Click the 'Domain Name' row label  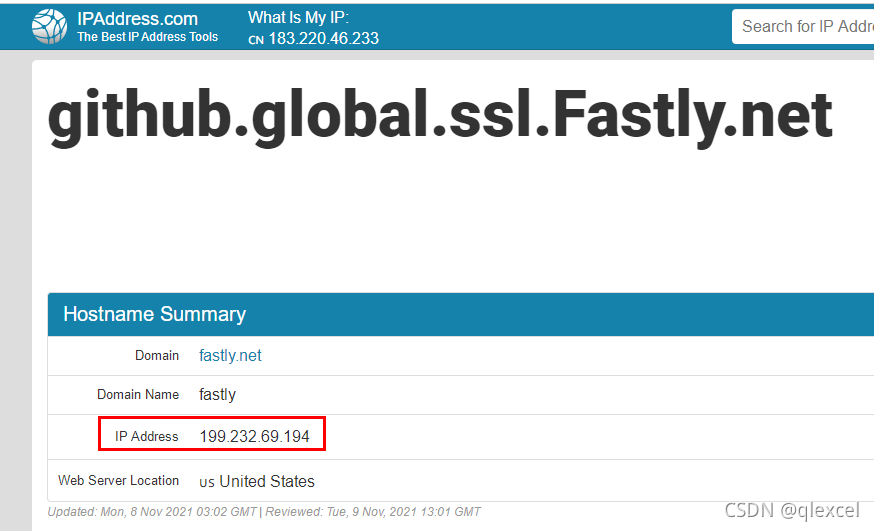[138, 394]
